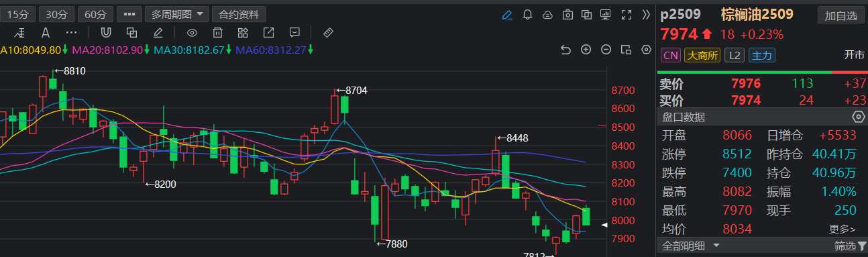Zoom out the chart with minus icon
The width and height of the screenshot is (868, 257).
[606, 50]
